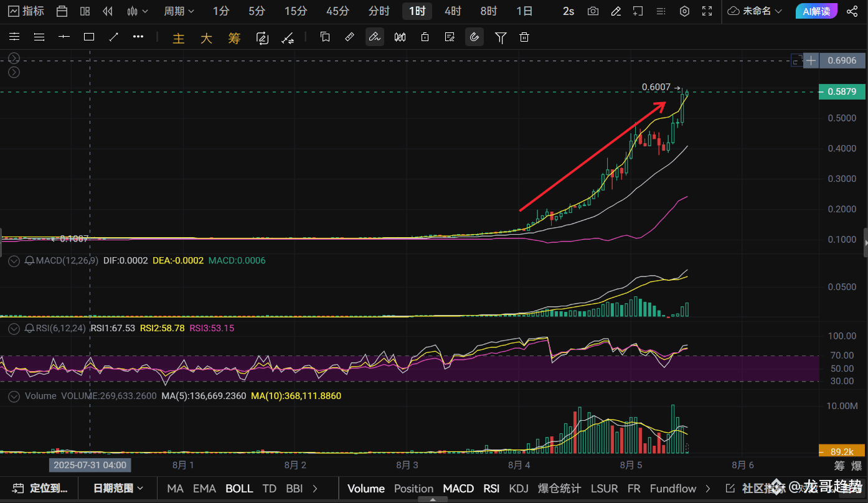
Task: Toggle the EMA main indicator
Action: [x=205, y=489]
